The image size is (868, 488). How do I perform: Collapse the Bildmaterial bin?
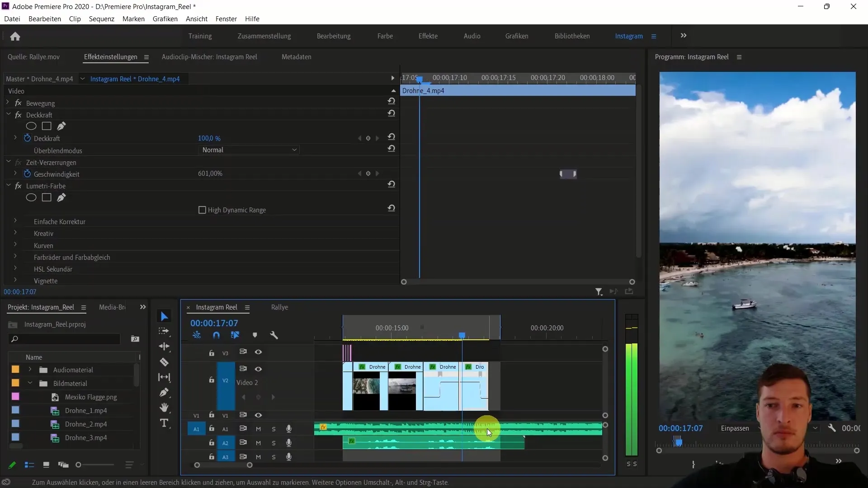coord(30,383)
